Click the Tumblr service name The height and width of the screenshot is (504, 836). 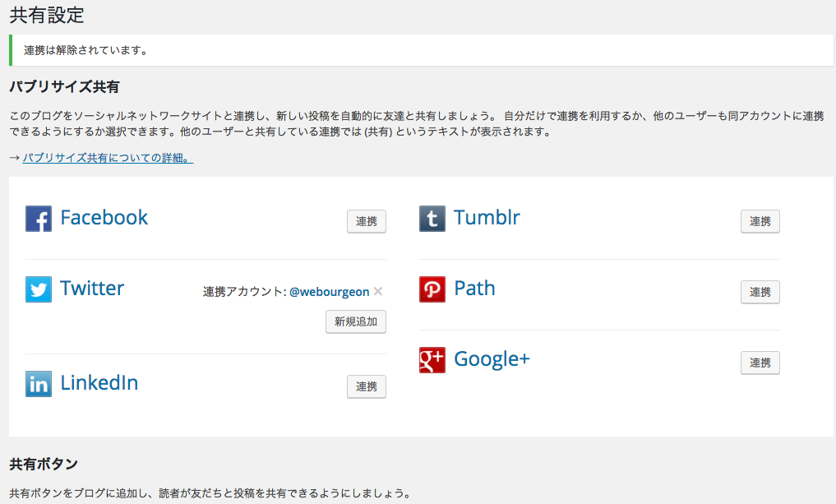tap(487, 218)
